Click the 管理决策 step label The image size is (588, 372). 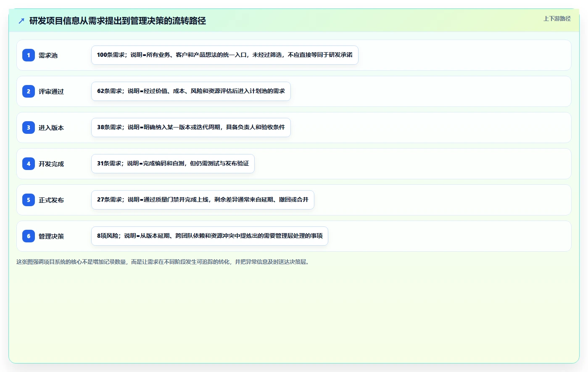coord(51,236)
